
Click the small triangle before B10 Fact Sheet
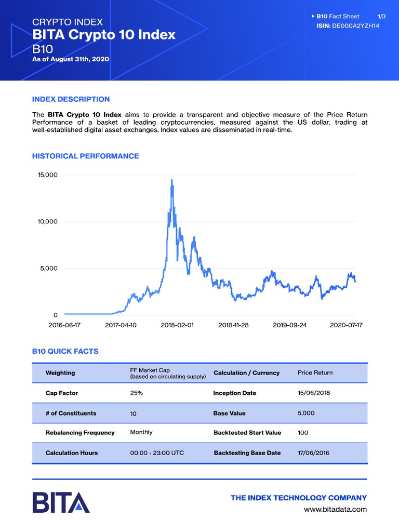313,16
